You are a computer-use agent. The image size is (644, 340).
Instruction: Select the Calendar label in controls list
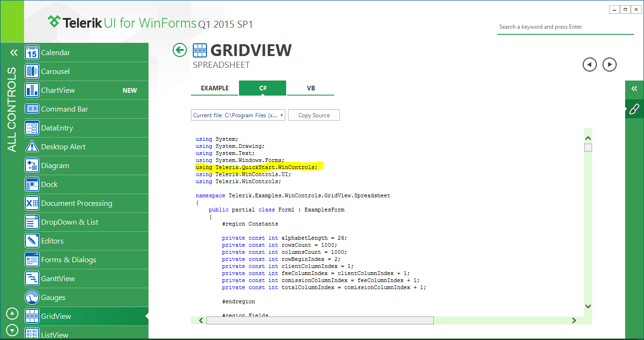[x=56, y=53]
